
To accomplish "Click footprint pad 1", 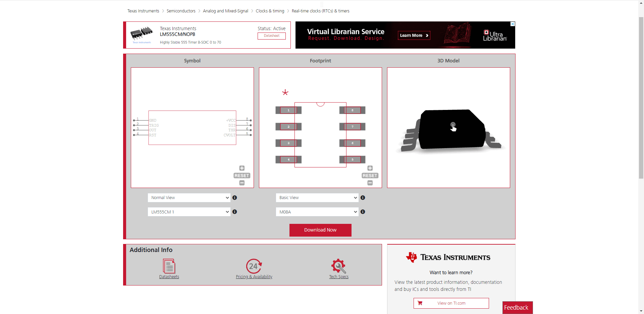I will [x=288, y=110].
